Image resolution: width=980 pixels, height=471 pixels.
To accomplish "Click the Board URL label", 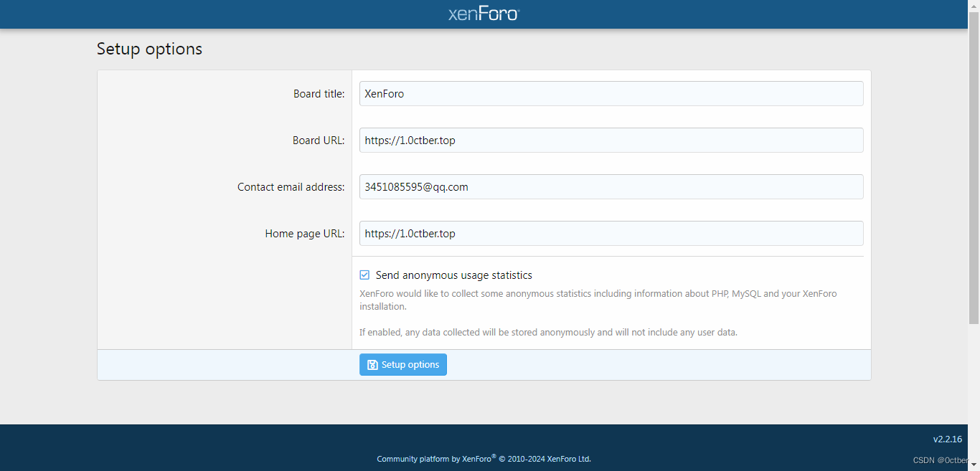I will tap(319, 140).
